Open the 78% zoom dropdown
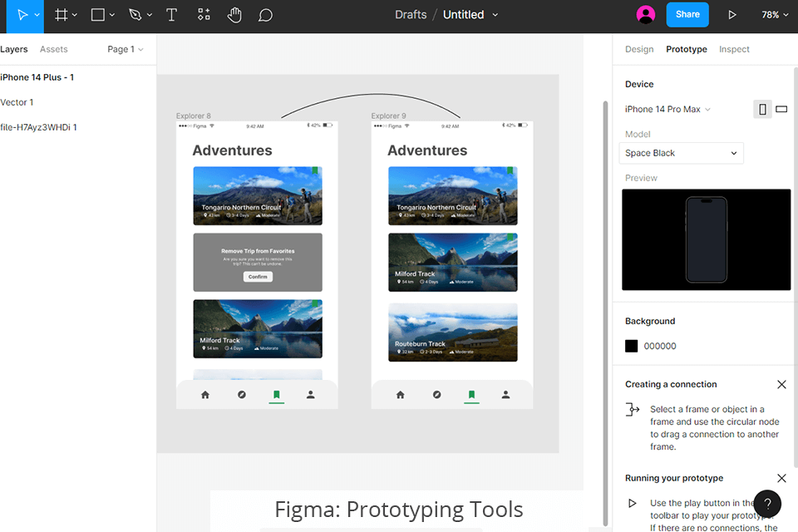798x532 pixels. pos(775,15)
